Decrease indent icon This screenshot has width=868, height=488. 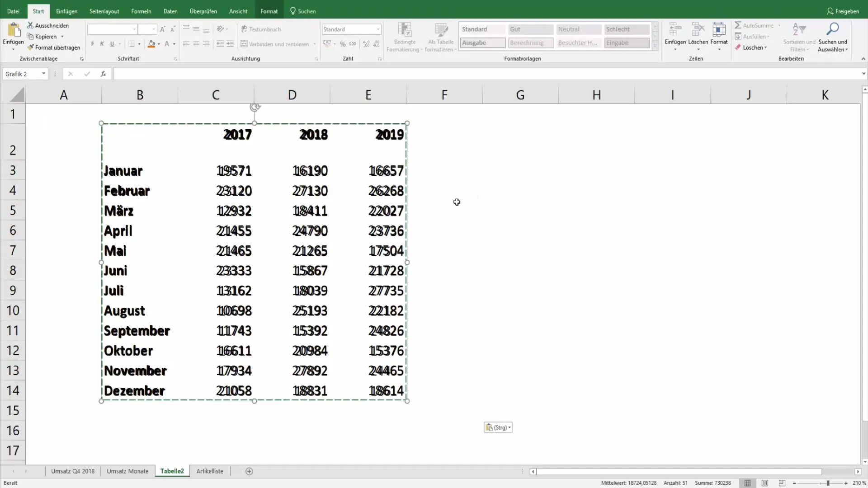(220, 44)
